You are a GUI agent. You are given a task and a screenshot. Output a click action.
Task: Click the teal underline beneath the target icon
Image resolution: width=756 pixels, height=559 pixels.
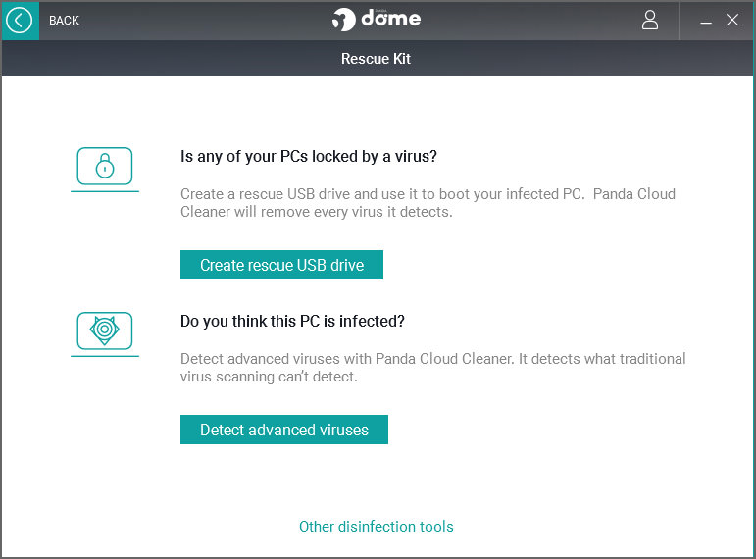[x=105, y=356]
